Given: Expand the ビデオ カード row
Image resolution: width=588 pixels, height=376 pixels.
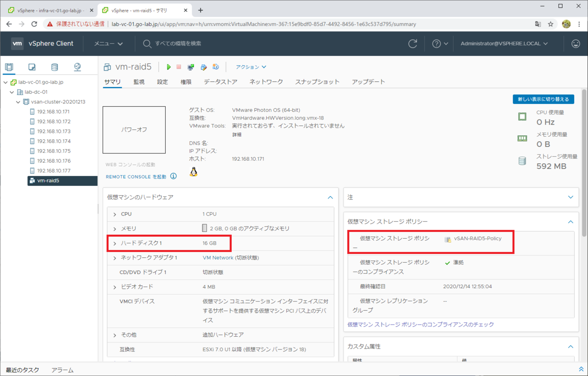Looking at the screenshot, I should [x=115, y=287].
